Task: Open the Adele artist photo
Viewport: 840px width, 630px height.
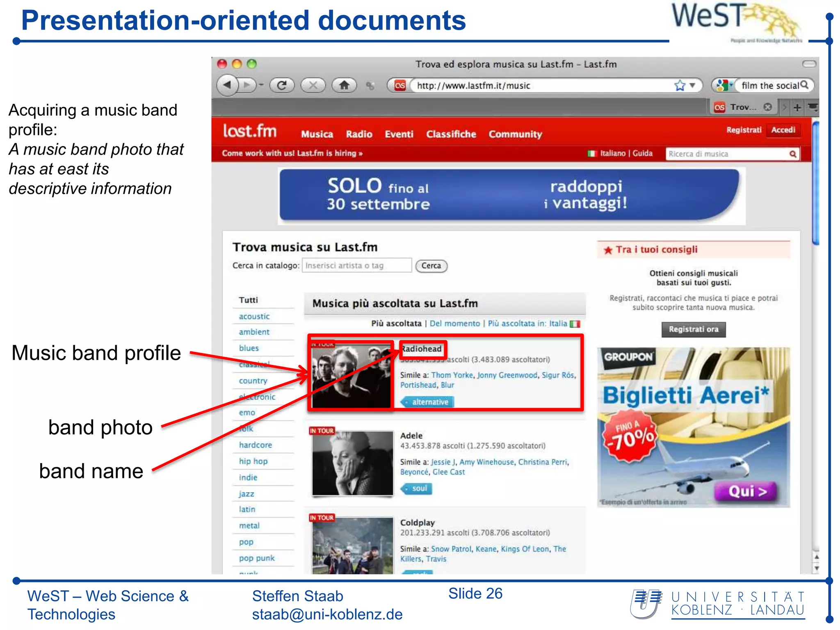Action: (x=352, y=463)
